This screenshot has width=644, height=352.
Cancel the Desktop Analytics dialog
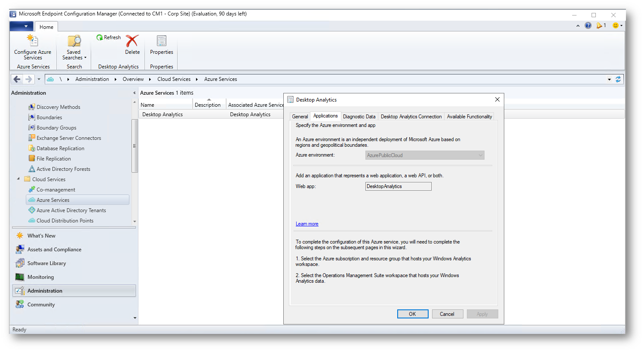pos(447,314)
